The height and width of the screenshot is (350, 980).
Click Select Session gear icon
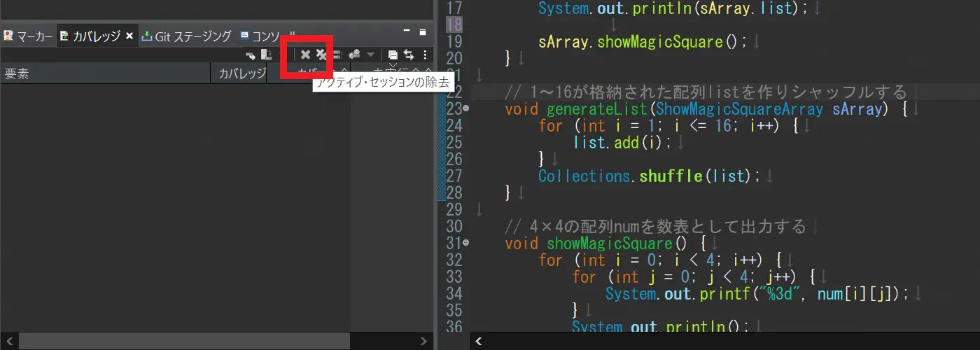point(354,55)
